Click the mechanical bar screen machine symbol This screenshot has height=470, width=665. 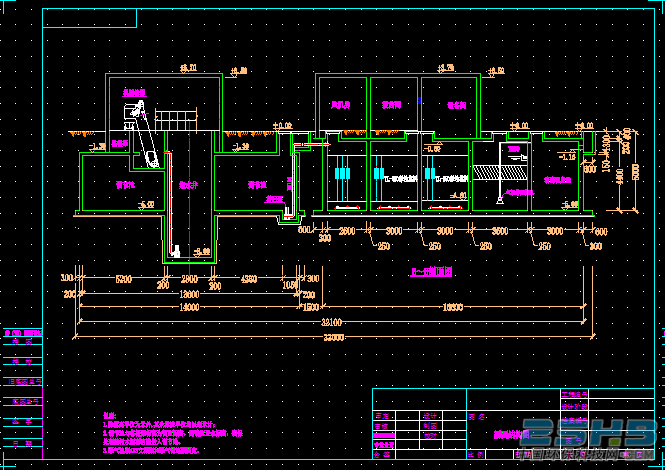pos(140,135)
